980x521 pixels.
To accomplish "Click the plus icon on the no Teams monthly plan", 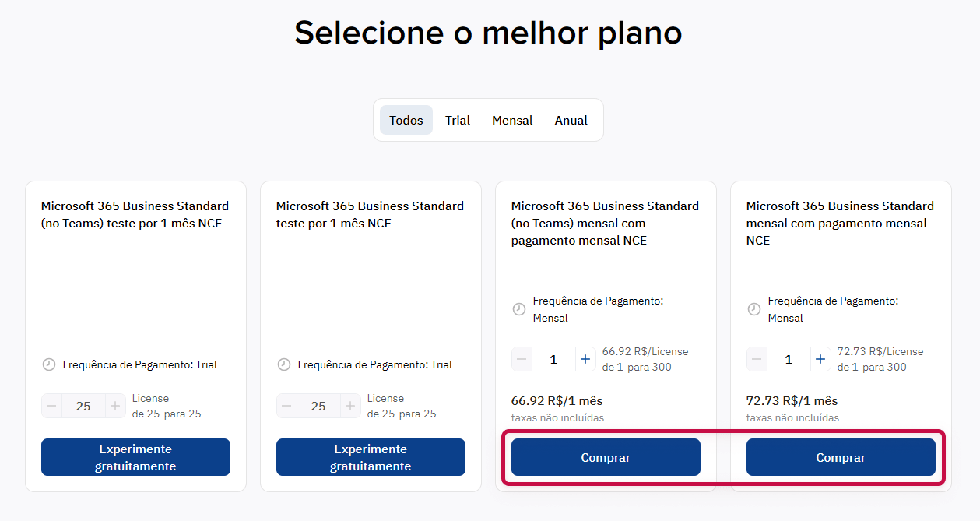I will (585, 359).
